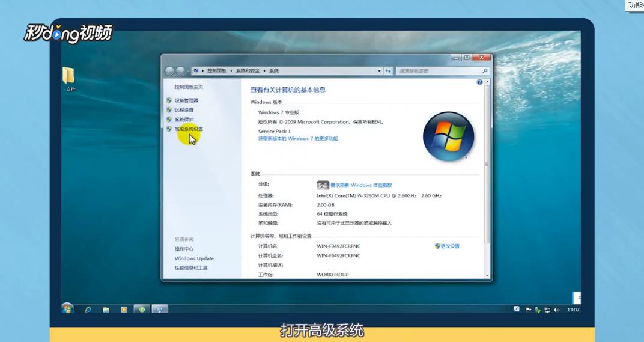
Task: Open 高级系统设置
Action: [x=189, y=129]
